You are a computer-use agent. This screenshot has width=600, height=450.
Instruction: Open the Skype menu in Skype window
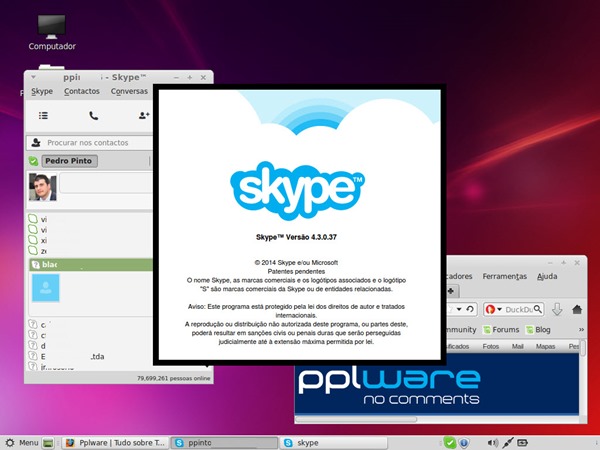[42, 91]
